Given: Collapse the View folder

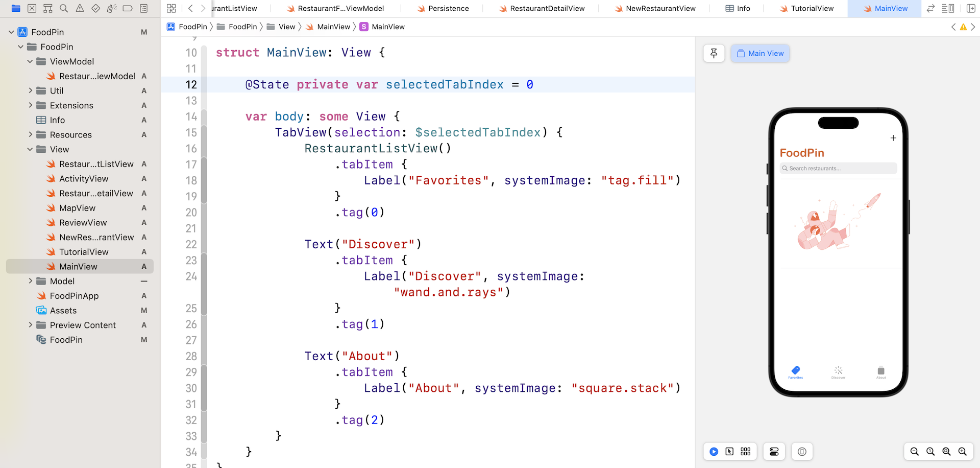Looking at the screenshot, I should 30,149.
